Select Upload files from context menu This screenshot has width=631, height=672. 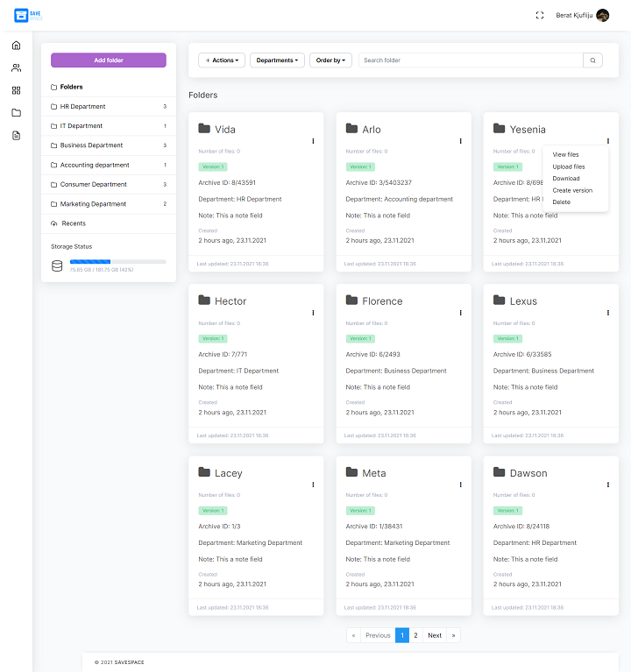(569, 166)
